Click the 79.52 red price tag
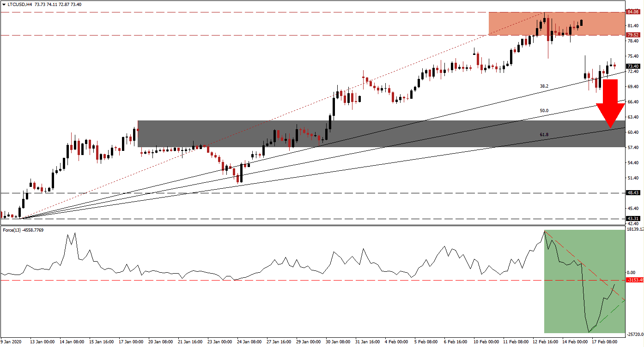The image size is (644, 347). (632, 35)
